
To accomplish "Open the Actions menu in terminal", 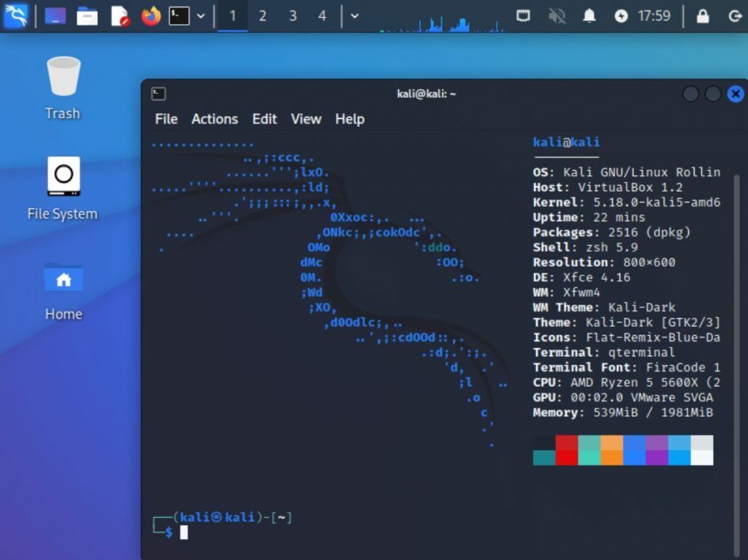I will pyautogui.click(x=215, y=119).
